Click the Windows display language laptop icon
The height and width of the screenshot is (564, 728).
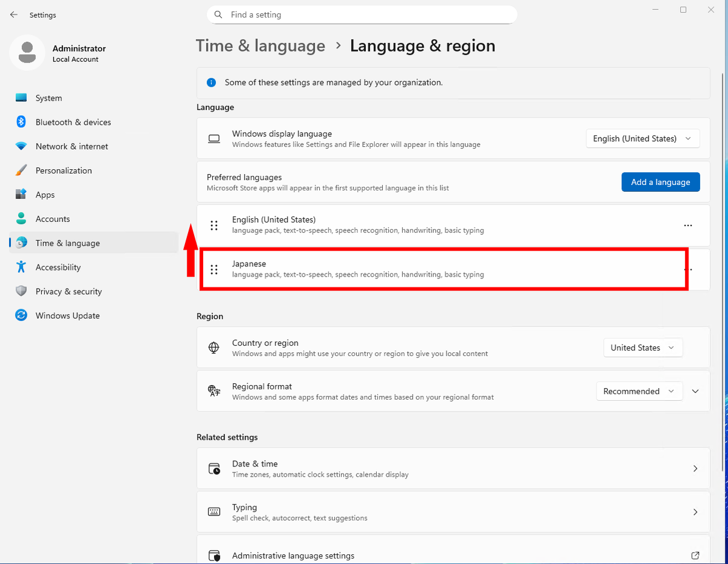(x=214, y=139)
